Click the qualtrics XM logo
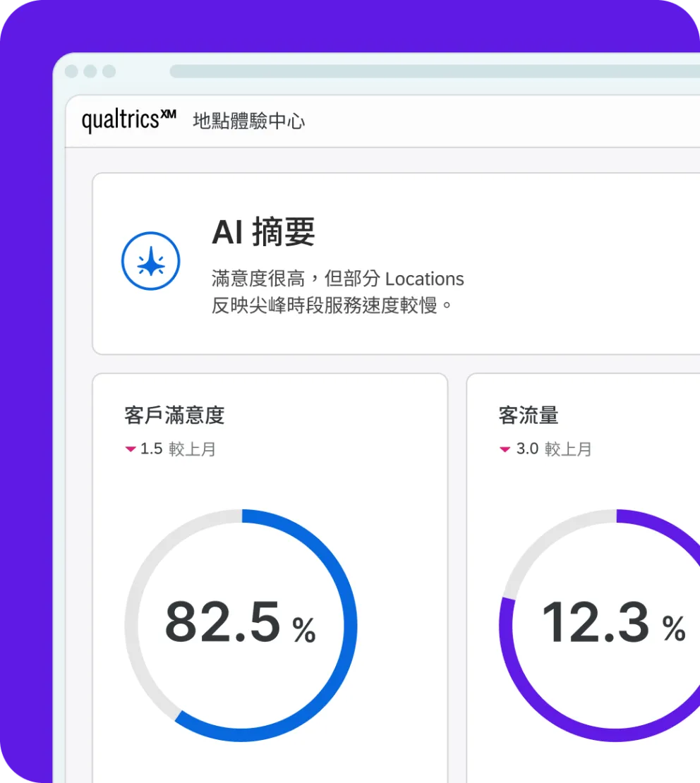 click(129, 121)
